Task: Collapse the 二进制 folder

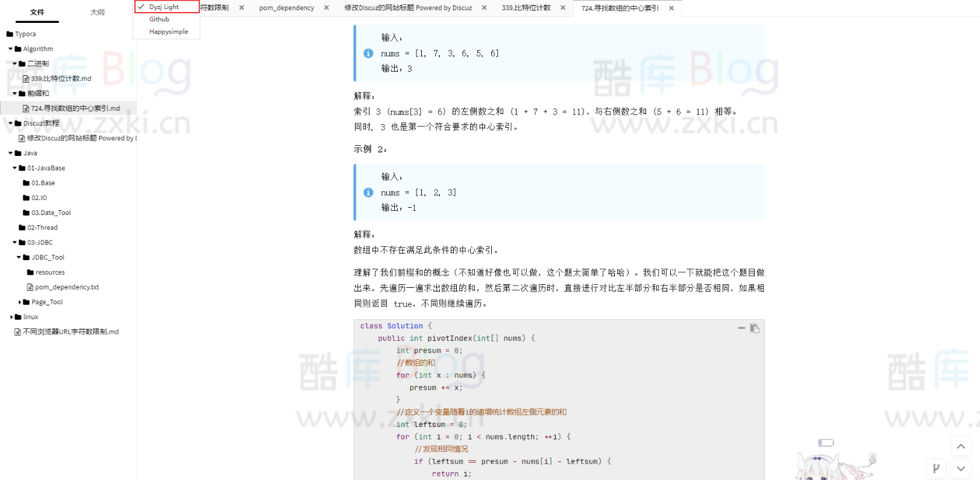Action: click(15, 64)
